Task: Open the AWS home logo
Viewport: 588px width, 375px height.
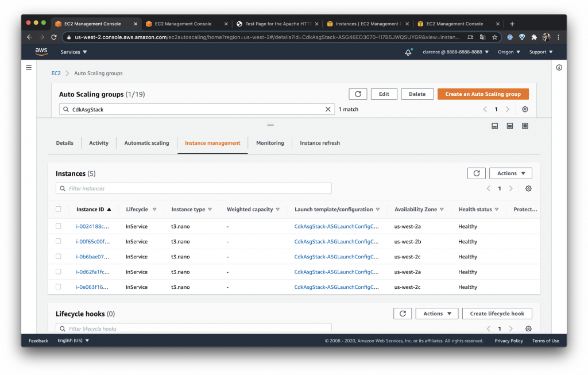Action: 41,52
